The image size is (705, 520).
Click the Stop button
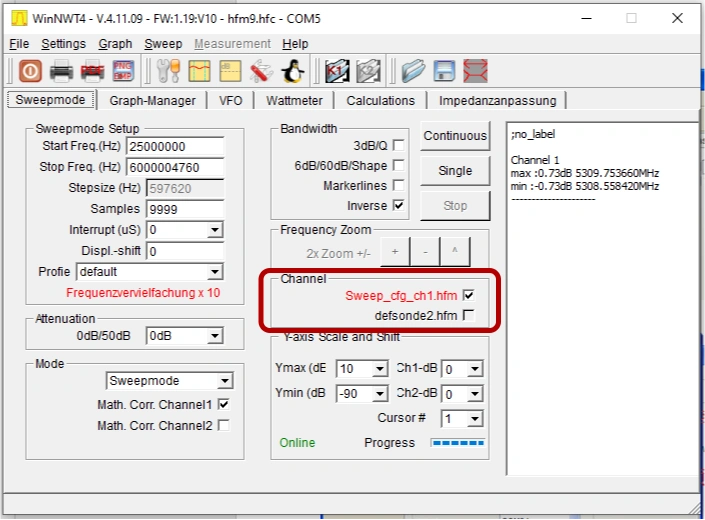click(455, 206)
